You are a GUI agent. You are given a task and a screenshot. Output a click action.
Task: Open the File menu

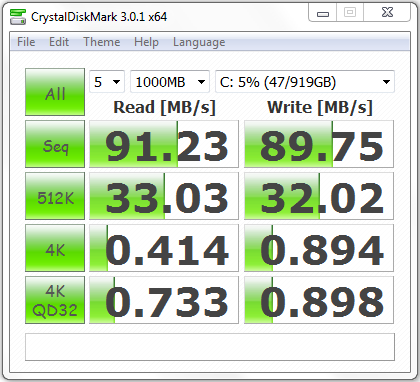click(26, 42)
